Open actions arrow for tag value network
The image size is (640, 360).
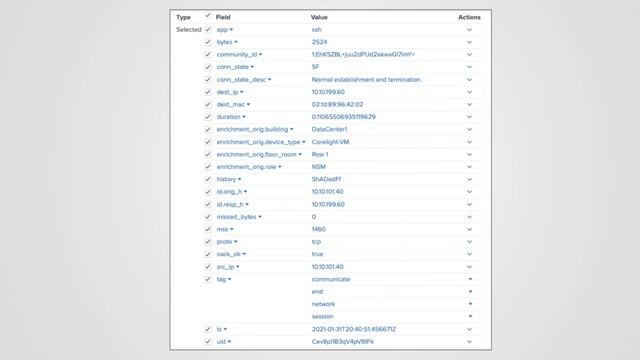click(x=470, y=304)
